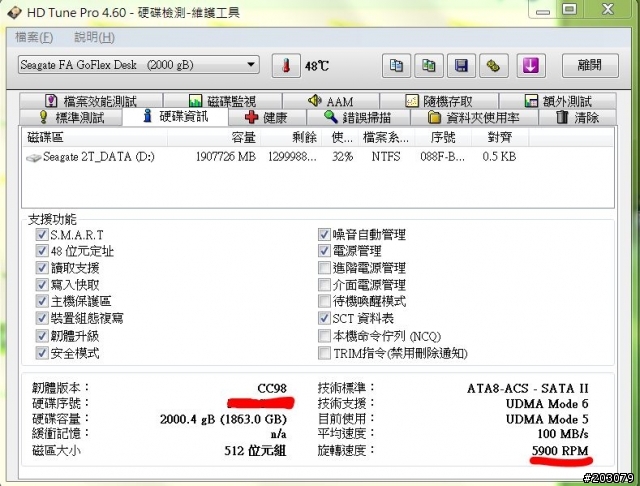
Task: Toggle 本機命令佇列 (NCQ) checkbox
Action: 324,336
